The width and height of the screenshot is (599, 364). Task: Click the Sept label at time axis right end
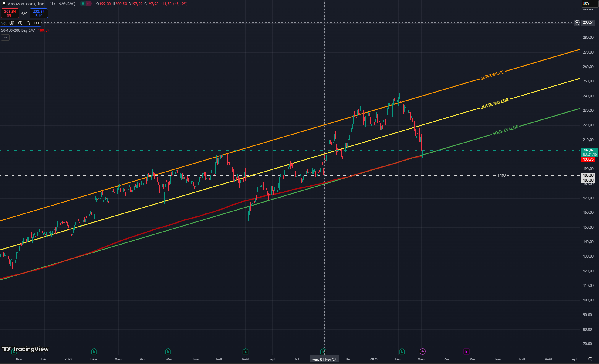click(x=574, y=359)
